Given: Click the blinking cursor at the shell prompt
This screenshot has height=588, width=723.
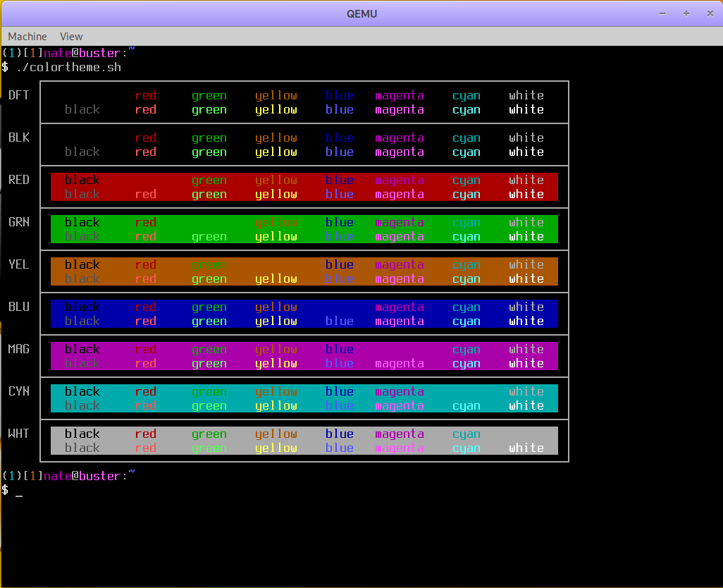Looking at the screenshot, I should 19,496.
